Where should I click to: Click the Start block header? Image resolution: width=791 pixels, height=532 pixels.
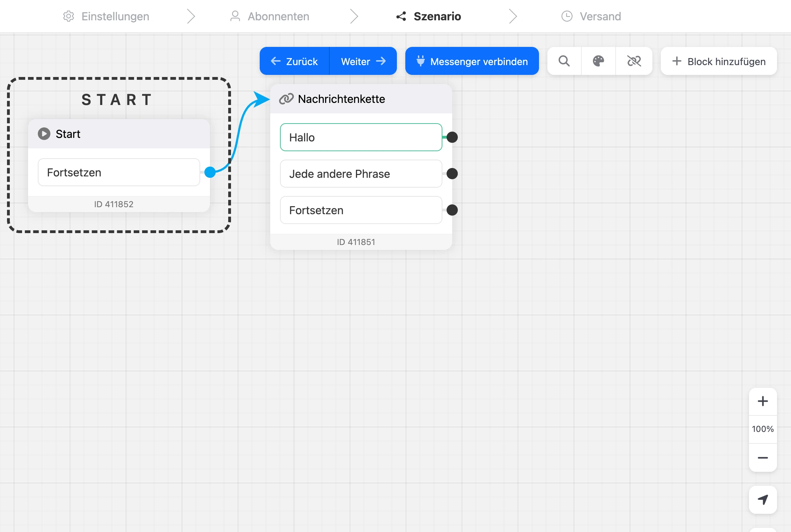point(119,134)
